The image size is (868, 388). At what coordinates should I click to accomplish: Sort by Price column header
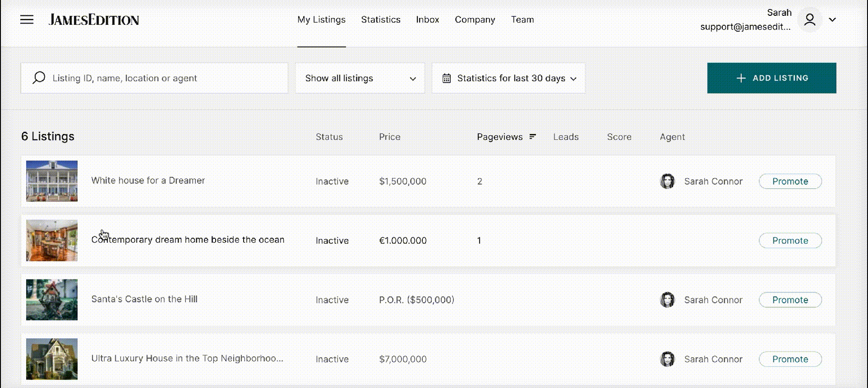(390, 137)
